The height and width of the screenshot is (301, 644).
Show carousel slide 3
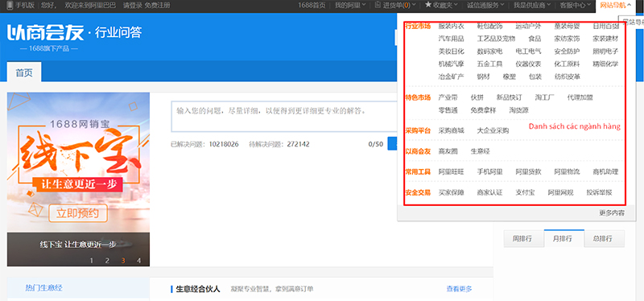click(x=123, y=260)
